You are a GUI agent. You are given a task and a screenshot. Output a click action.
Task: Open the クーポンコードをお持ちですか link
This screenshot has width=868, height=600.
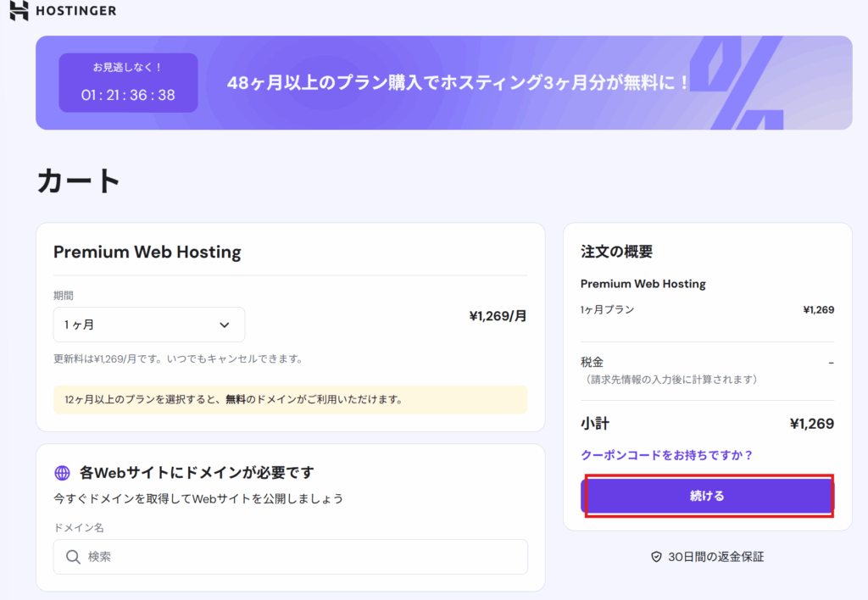pos(666,455)
